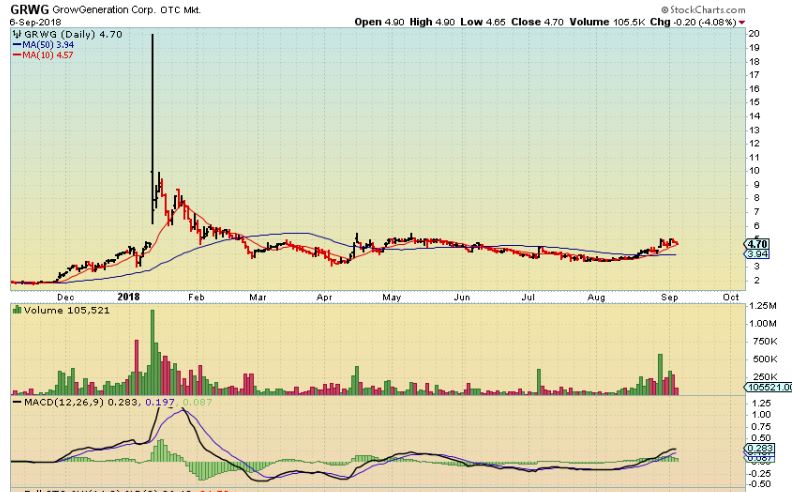792x492 pixels.
Task: Click the Sep label on time axis
Action: point(669,298)
